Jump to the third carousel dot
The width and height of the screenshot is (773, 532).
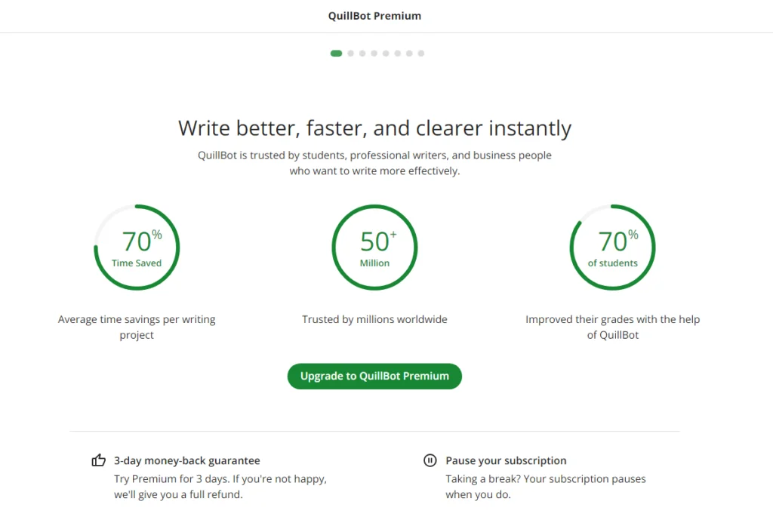click(x=362, y=53)
